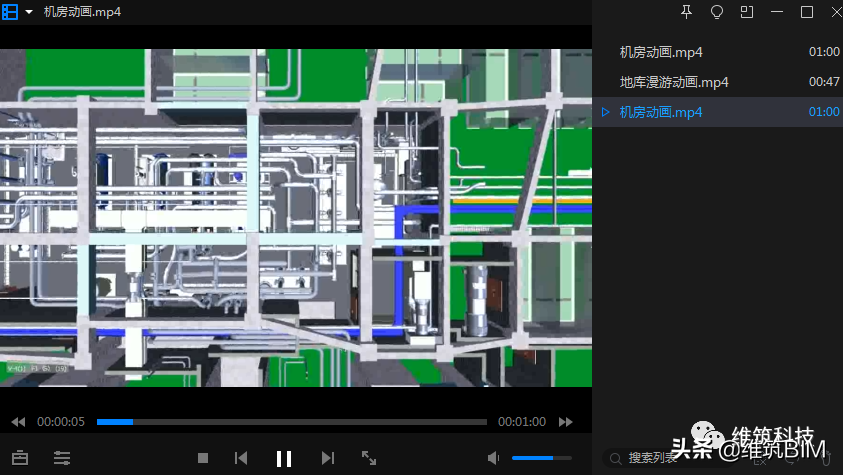843x475 pixels.
Task: Click the rewind double-arrow icon
Action: [18, 422]
